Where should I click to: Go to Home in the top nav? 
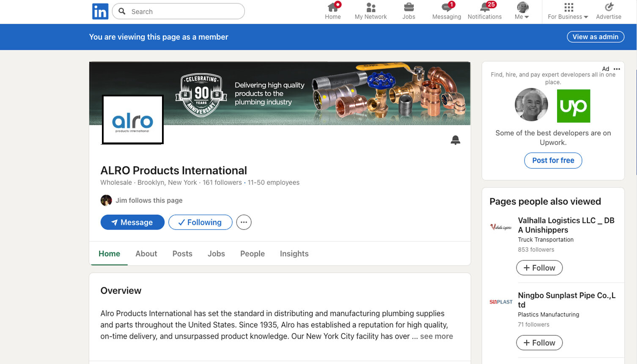[333, 11]
